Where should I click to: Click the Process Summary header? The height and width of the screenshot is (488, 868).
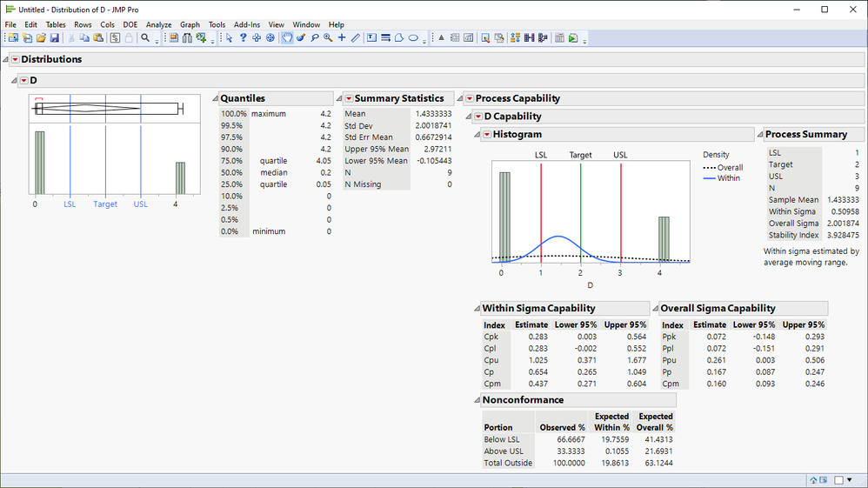tap(806, 134)
